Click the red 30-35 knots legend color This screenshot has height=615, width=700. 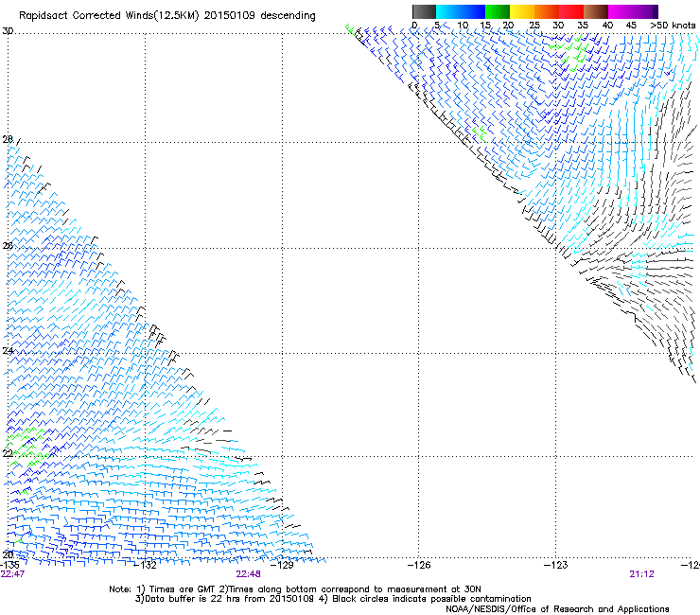pyautogui.click(x=571, y=11)
